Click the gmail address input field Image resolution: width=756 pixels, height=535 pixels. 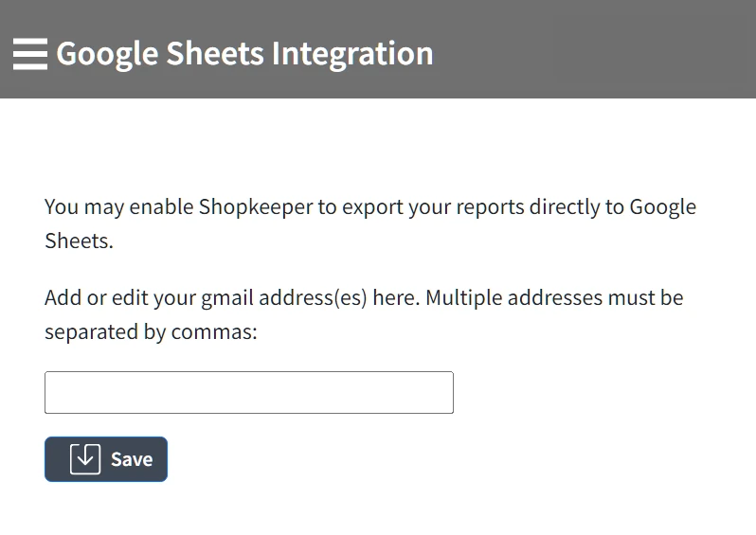(249, 392)
